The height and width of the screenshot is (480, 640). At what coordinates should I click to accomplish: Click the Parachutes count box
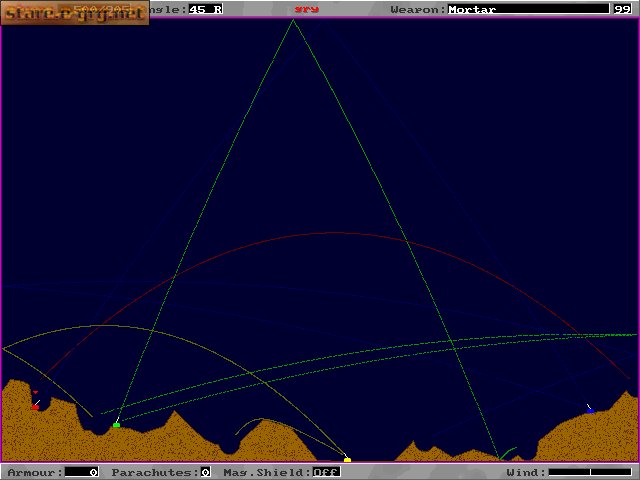pyautogui.click(x=206, y=472)
